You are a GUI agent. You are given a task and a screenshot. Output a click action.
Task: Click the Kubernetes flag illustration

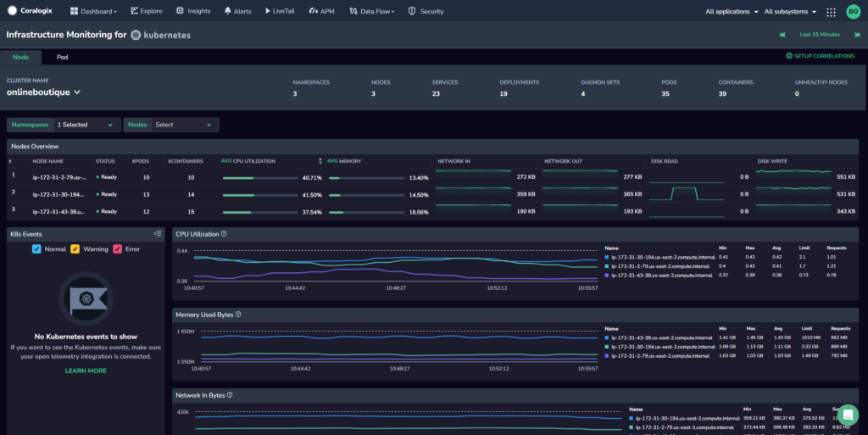pos(86,298)
